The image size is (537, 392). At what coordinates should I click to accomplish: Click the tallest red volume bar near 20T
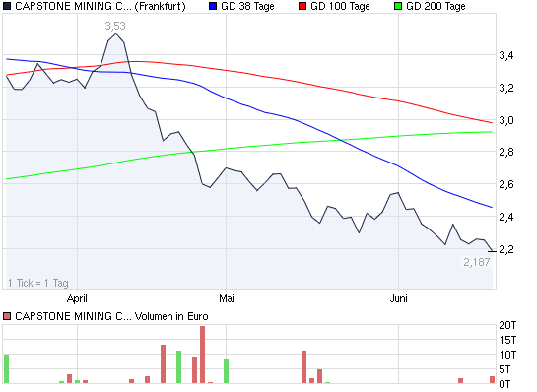pyautogui.click(x=202, y=355)
